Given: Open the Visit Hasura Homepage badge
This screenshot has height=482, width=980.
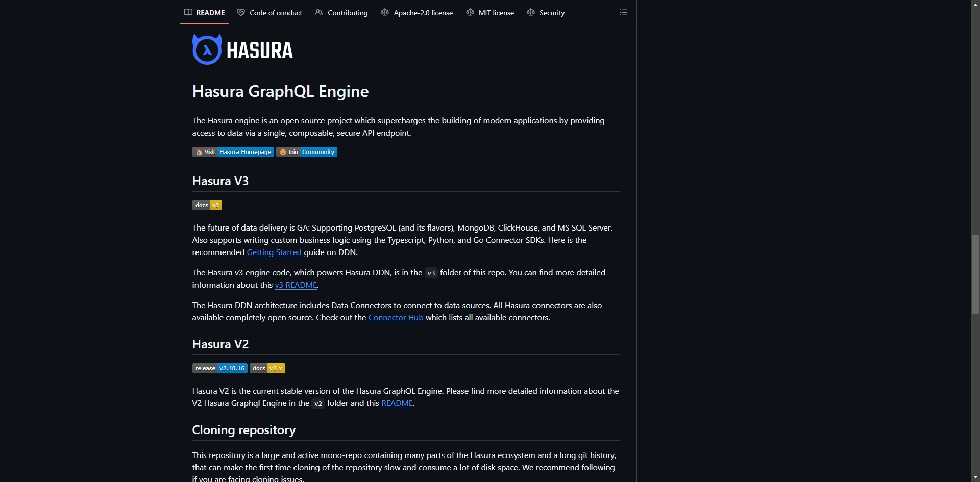Looking at the screenshot, I should [x=233, y=152].
